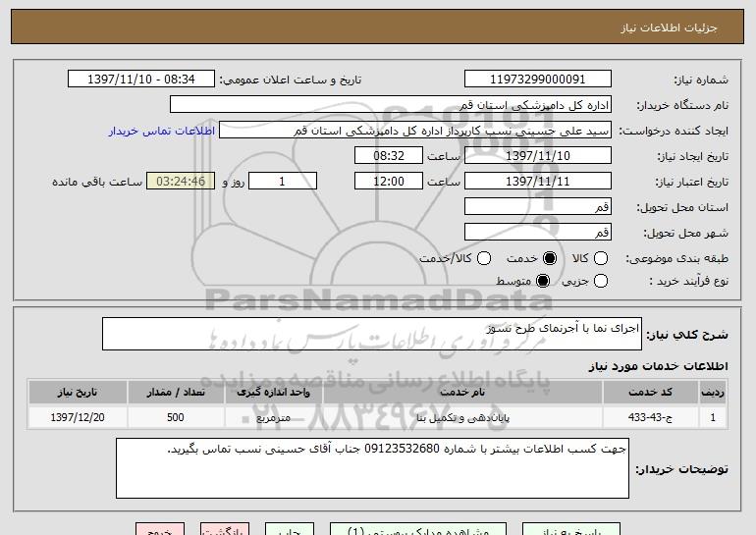This screenshot has width=756, height=535.
Task: Click the نام خدمت column header
Action: (x=462, y=393)
